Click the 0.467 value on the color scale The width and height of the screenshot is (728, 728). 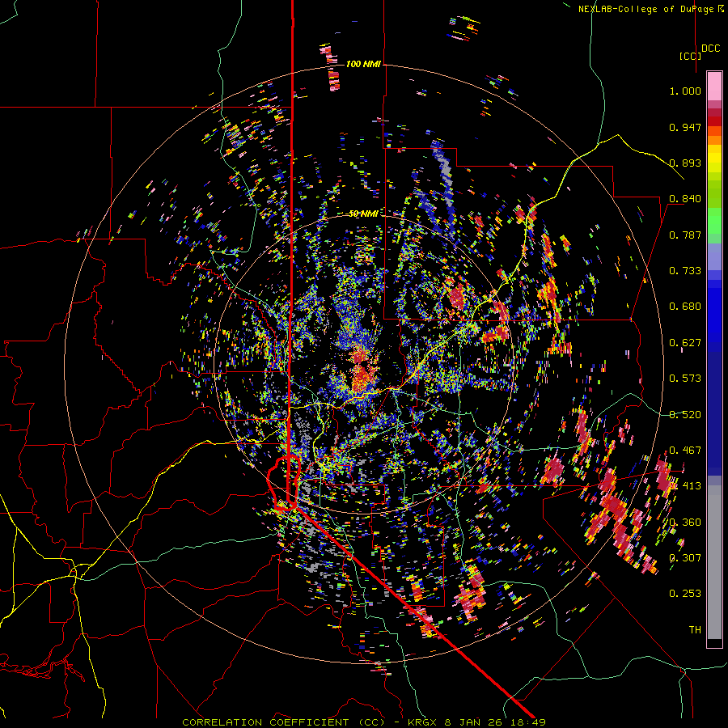pos(685,451)
